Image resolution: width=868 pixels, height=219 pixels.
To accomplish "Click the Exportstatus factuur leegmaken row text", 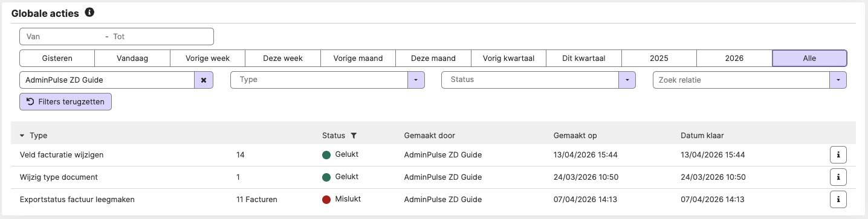I will [x=77, y=200].
